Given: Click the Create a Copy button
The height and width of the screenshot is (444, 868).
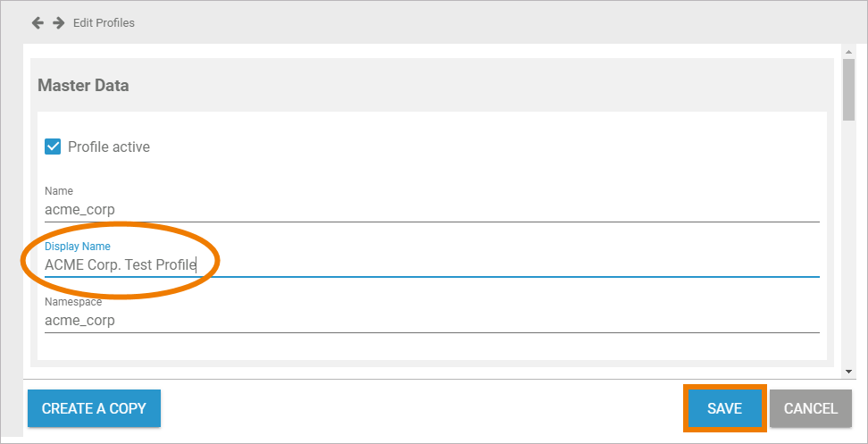Looking at the screenshot, I should click(94, 408).
